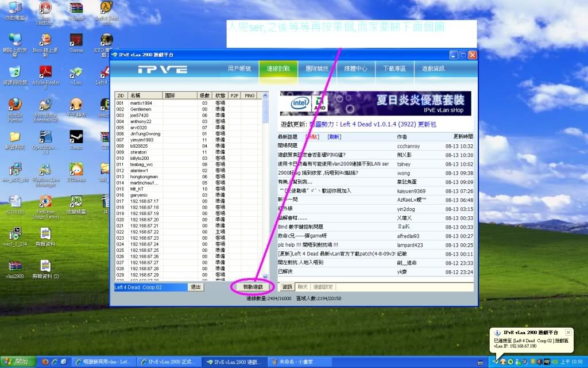The image size is (588, 368).
Task: Select the y2753165 file on the desktop
Action: point(14,205)
